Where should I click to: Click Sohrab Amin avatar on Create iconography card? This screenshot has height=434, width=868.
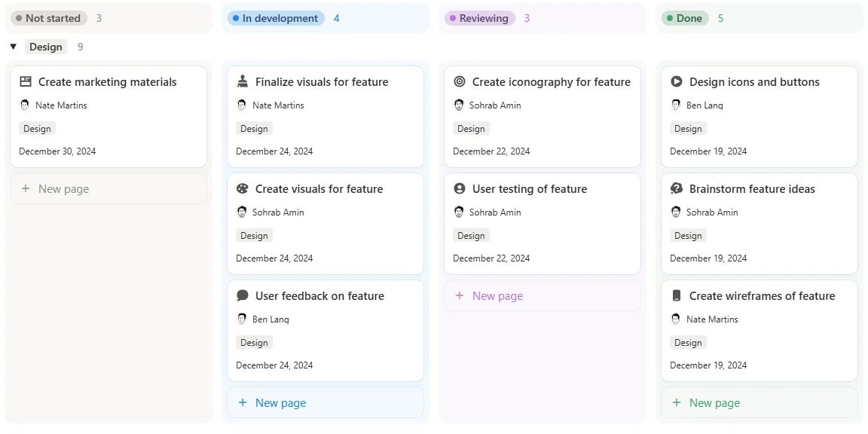point(459,105)
